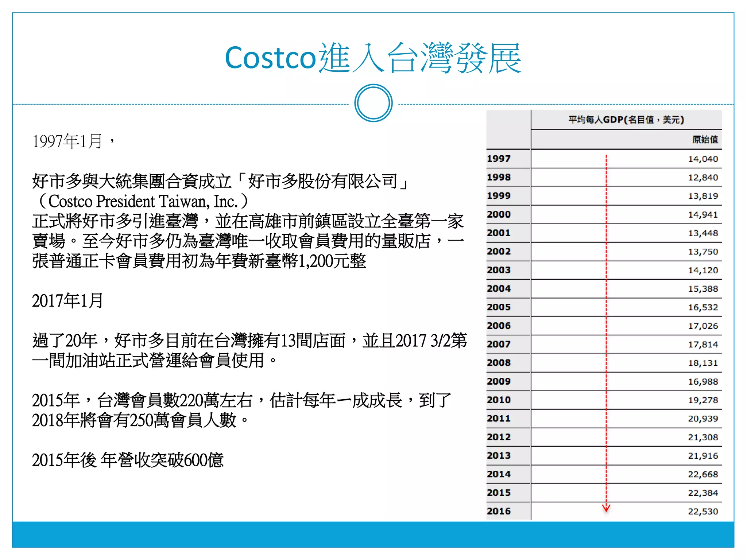Click the GDP value '14,040'
Screen dimensions: 747x560
click(x=703, y=159)
